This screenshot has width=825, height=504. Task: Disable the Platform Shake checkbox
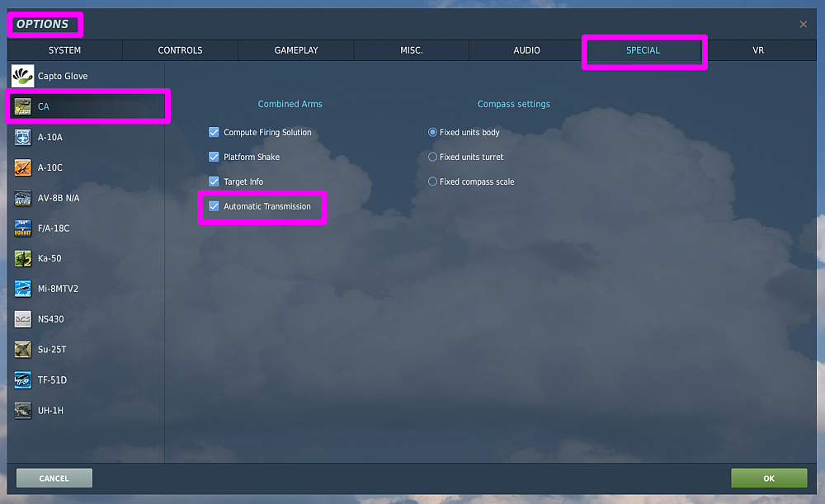[x=214, y=157]
